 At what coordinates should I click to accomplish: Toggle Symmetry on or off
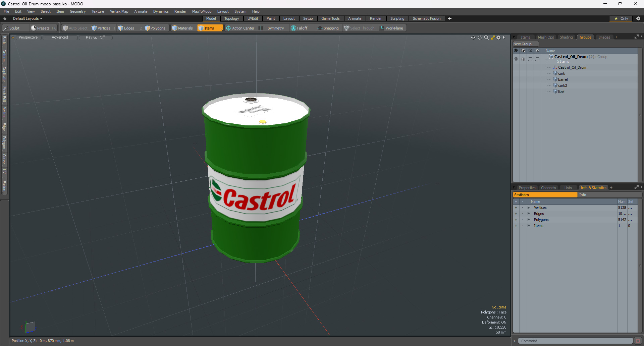[x=272, y=28]
